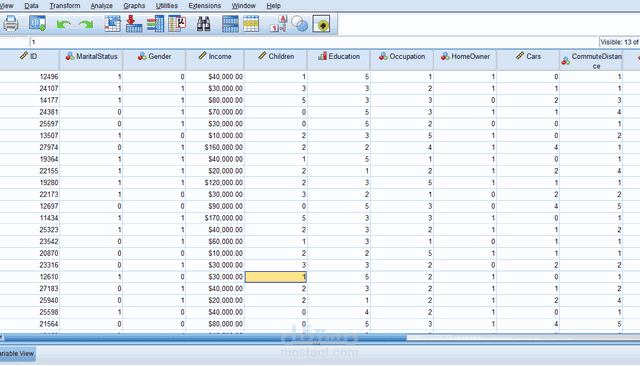This screenshot has width=640, height=366.
Task: Toggle Value Labels toolbar icon
Action: pos(279,24)
